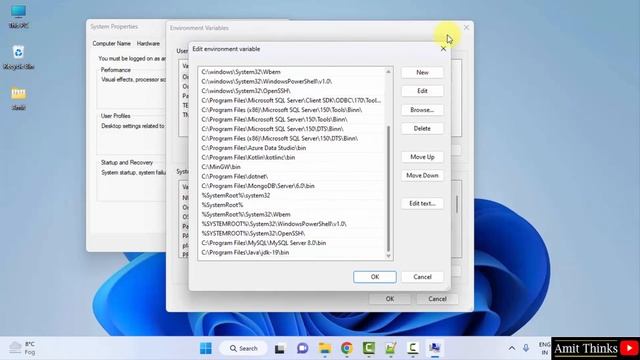640x360 pixels.
Task: Select the C:\Program Files\dotnet\ path
Action: 291,176
